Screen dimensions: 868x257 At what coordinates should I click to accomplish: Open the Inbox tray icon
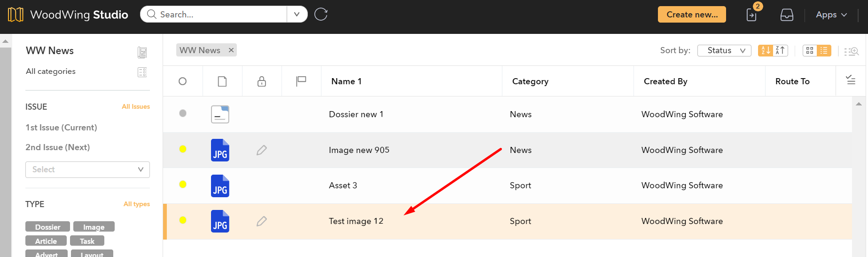point(787,15)
